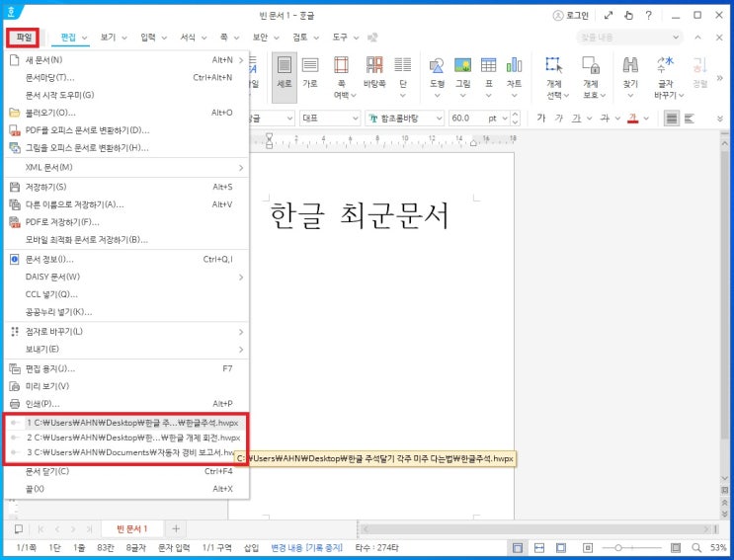Click the bold 가 formatting icon
Screen dimensions: 734x560
pyautogui.click(x=541, y=119)
